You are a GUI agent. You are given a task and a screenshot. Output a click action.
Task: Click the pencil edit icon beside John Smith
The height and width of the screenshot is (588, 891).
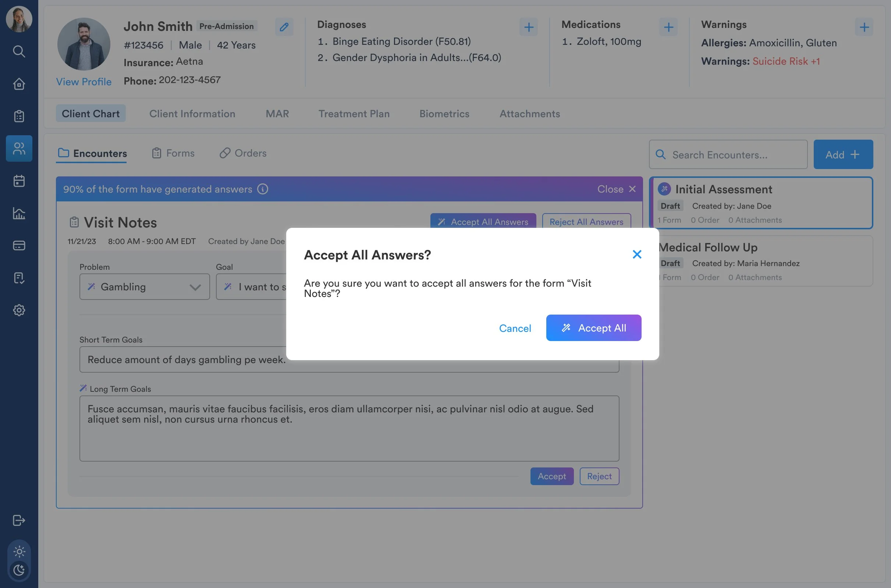pos(284,27)
